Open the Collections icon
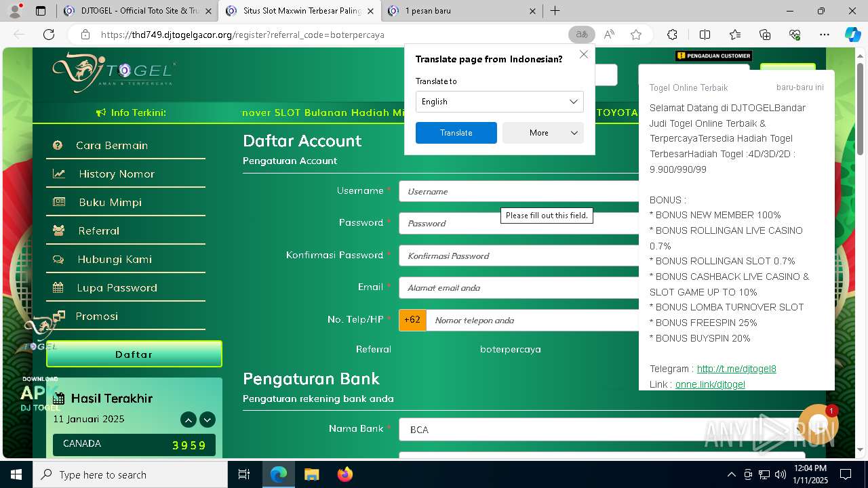 click(x=765, y=35)
